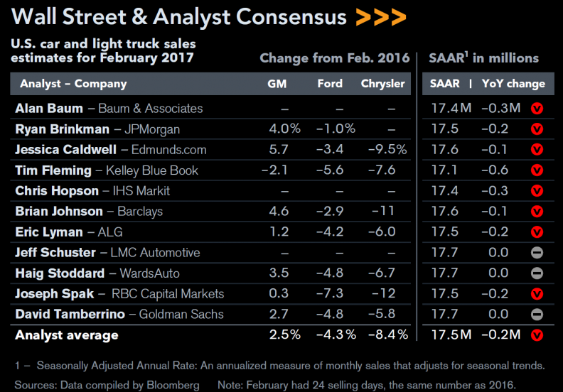The width and height of the screenshot is (563, 392).
Task: Click the orange triple chevron arrows in title
Action: [x=380, y=17]
